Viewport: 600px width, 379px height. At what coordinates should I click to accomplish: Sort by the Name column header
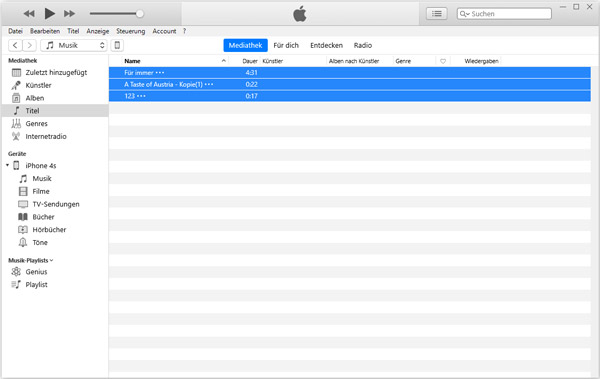(132, 61)
